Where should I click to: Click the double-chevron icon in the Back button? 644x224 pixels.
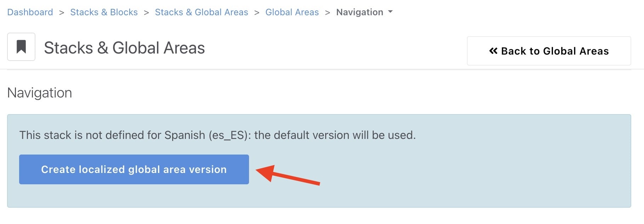(x=493, y=51)
